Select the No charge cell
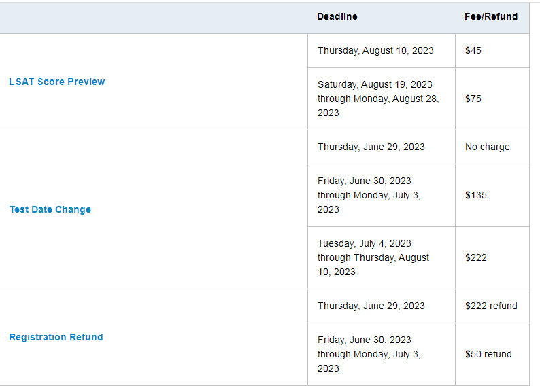The image size is (540, 392). point(492,147)
